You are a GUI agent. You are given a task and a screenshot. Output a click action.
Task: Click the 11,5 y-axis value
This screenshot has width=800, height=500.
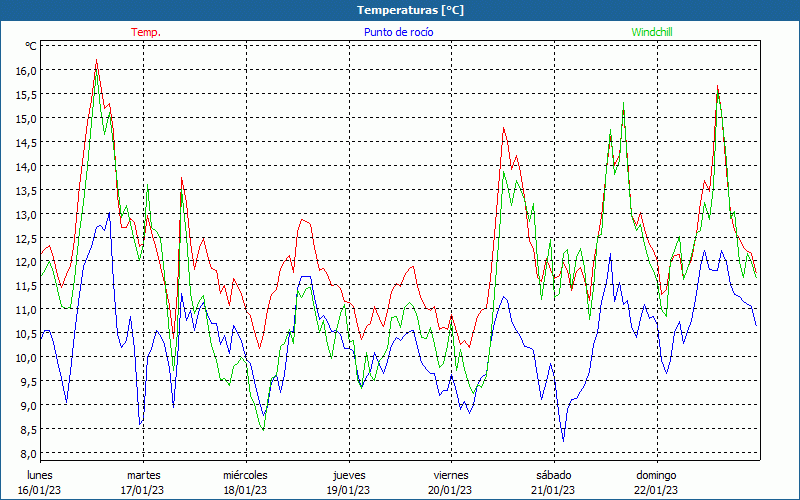(x=26, y=286)
